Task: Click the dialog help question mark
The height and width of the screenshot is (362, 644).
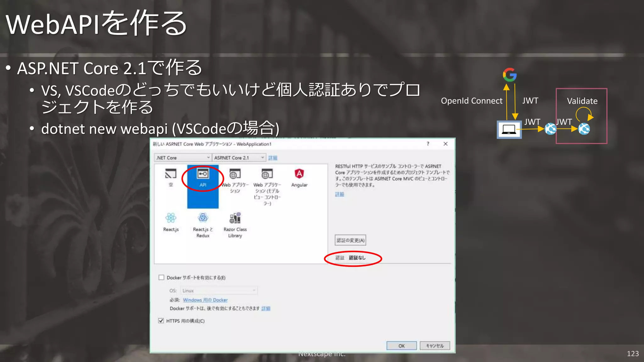Action: tap(428, 144)
